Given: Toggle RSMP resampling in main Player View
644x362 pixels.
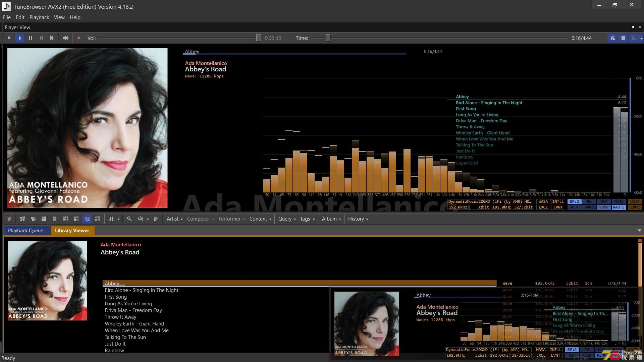Looking at the screenshot, I should point(604,207).
